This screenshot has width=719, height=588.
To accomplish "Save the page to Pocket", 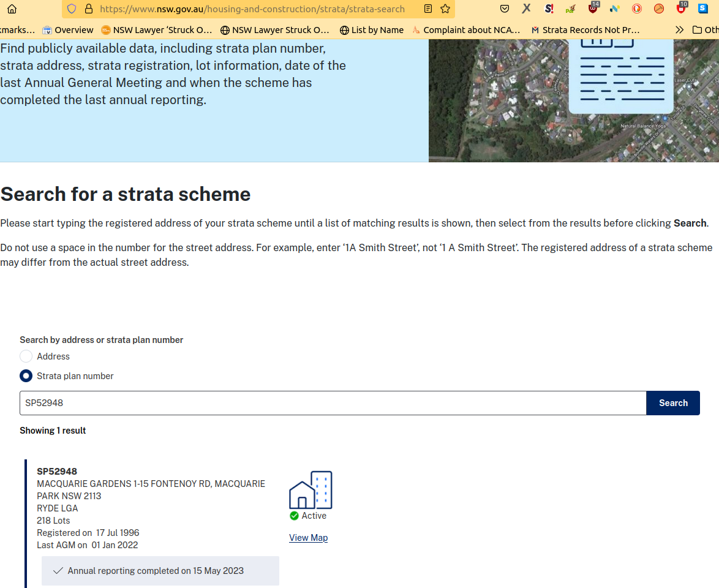I will [x=505, y=9].
